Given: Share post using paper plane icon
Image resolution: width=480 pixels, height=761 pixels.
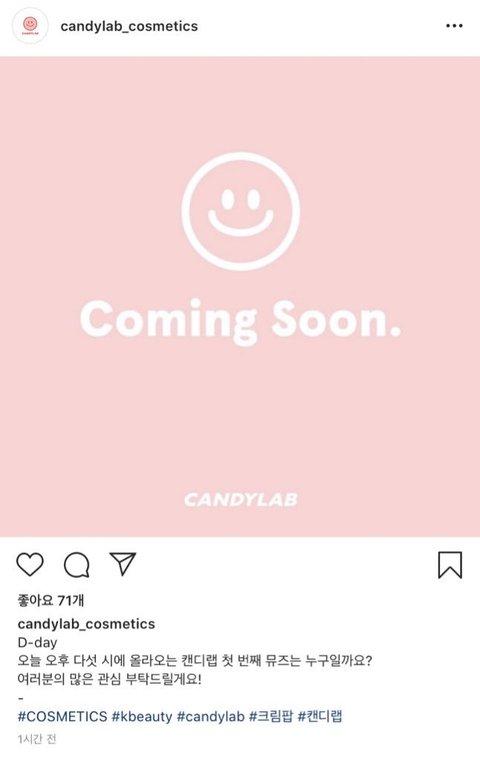Looking at the screenshot, I should (x=122, y=564).
